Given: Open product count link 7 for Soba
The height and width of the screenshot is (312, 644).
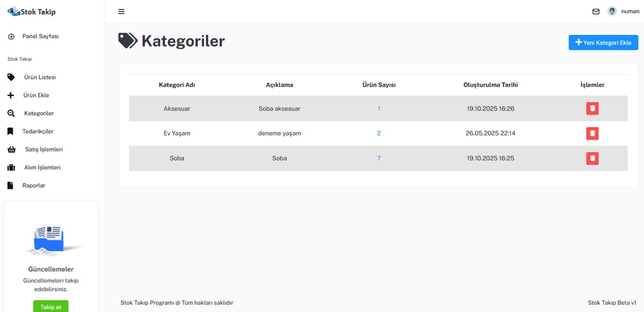Looking at the screenshot, I should (x=379, y=158).
